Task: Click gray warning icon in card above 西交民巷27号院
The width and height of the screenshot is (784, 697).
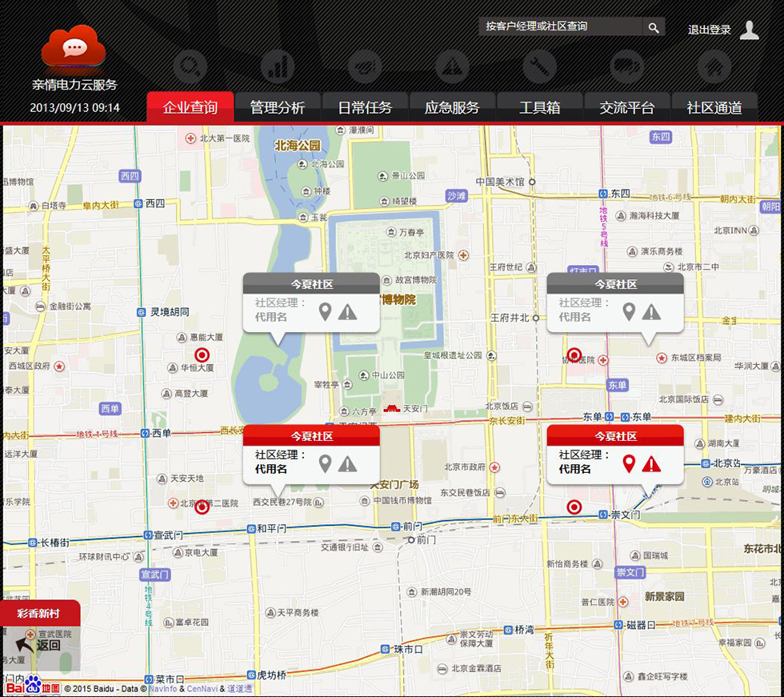Action: (x=347, y=464)
